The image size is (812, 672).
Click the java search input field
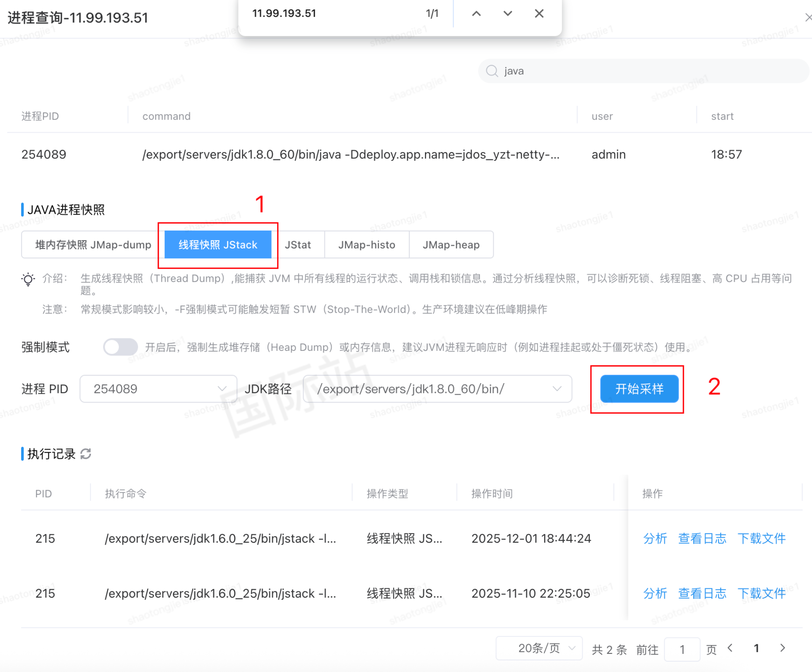tap(645, 71)
